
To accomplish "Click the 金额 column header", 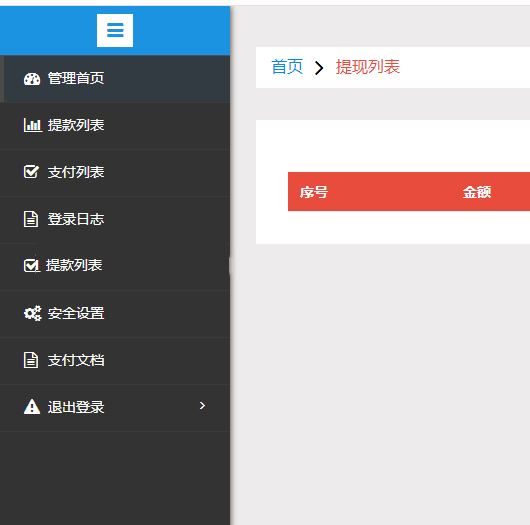I will [x=477, y=192].
